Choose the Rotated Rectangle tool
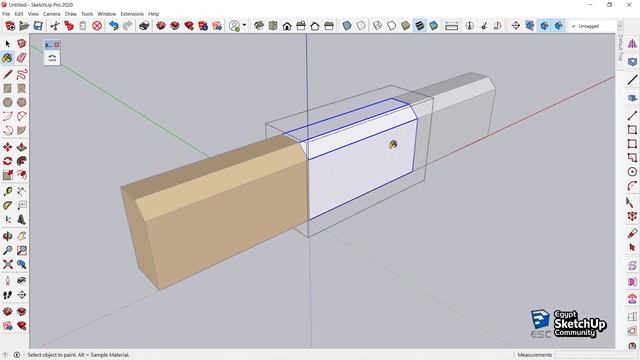This screenshot has height=360, width=640. click(x=22, y=88)
